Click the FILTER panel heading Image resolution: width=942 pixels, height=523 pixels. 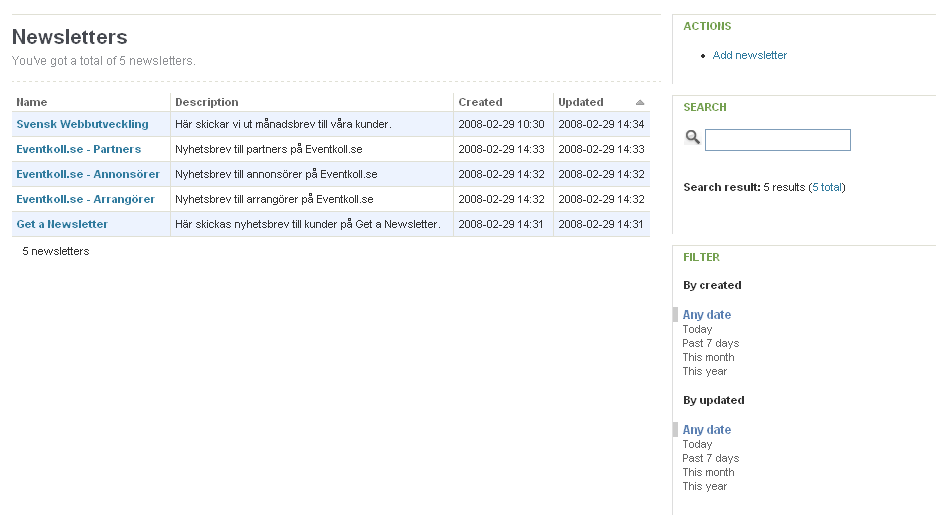[701, 257]
